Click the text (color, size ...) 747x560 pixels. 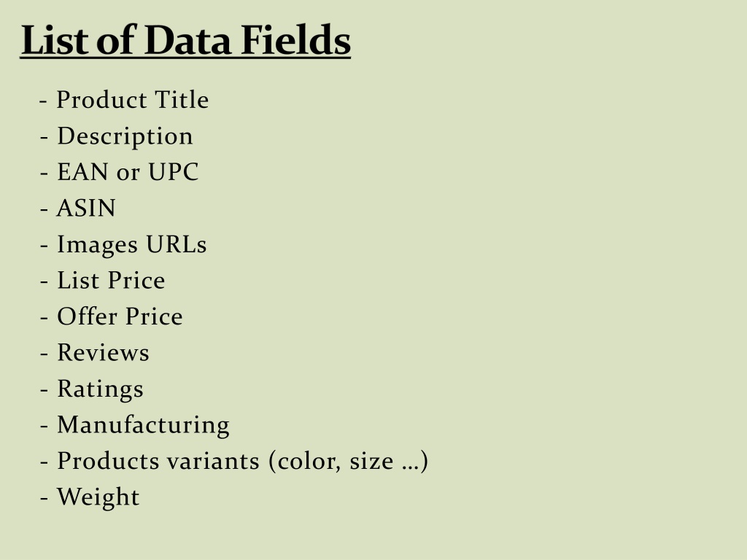click(348, 462)
